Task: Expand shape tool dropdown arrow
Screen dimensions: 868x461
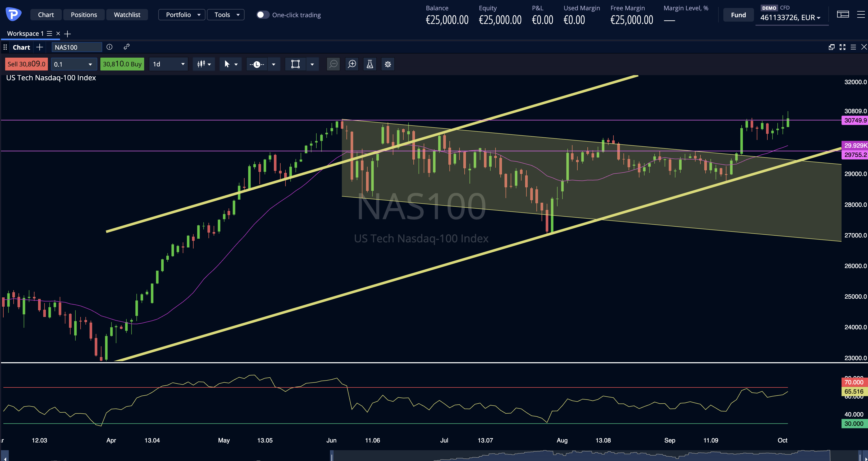Action: click(x=312, y=64)
